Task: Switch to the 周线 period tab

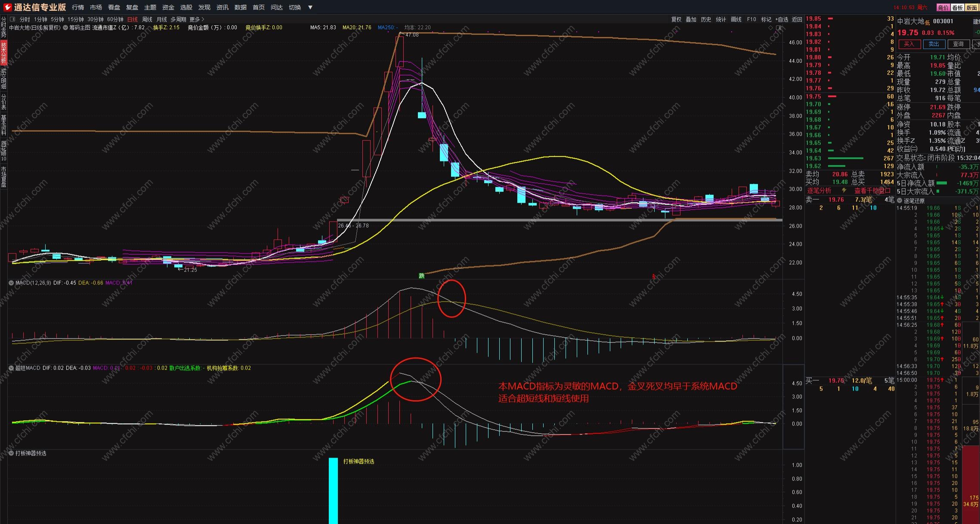Action: (147, 19)
